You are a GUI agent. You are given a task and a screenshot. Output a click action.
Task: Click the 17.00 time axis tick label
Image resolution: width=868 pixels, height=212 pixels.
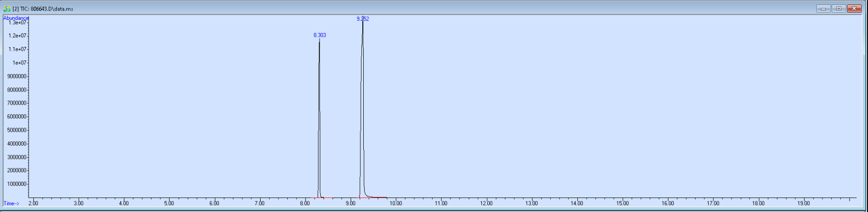coord(713,204)
